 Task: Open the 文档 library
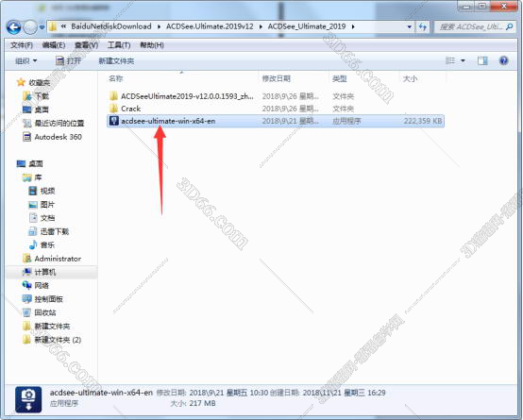coord(47,218)
